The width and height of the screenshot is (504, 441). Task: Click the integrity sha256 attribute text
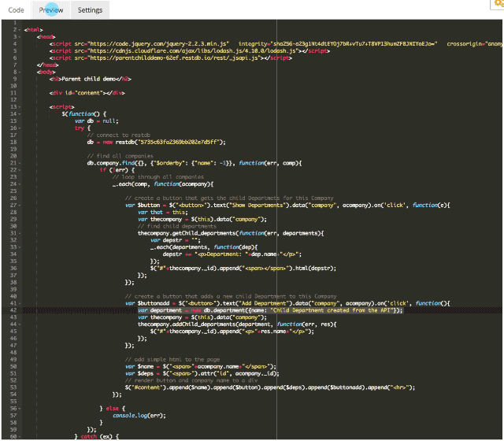[338, 44]
